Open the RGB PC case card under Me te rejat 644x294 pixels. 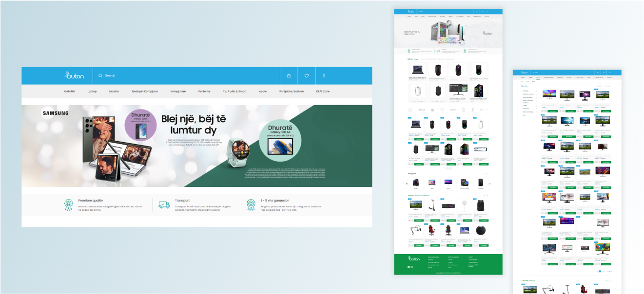pos(478,92)
